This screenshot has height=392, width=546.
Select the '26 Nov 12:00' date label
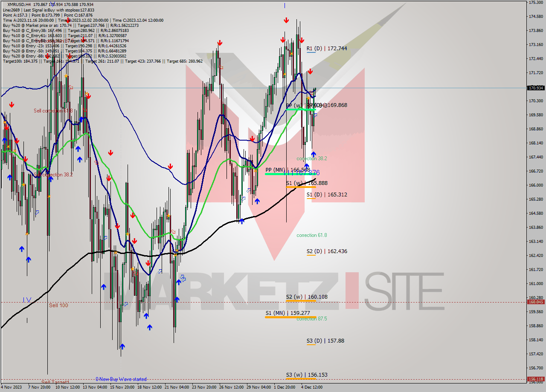click(x=232, y=387)
